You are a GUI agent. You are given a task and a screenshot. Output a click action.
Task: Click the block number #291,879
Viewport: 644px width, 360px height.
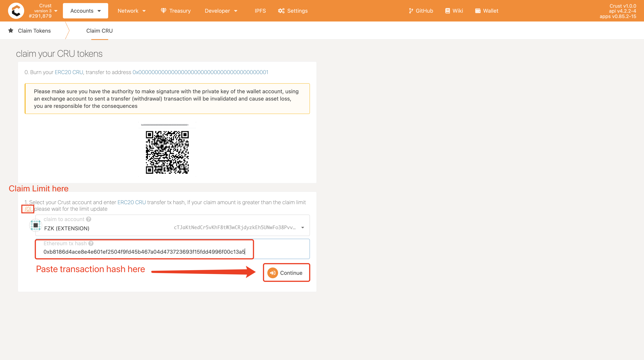(x=40, y=16)
